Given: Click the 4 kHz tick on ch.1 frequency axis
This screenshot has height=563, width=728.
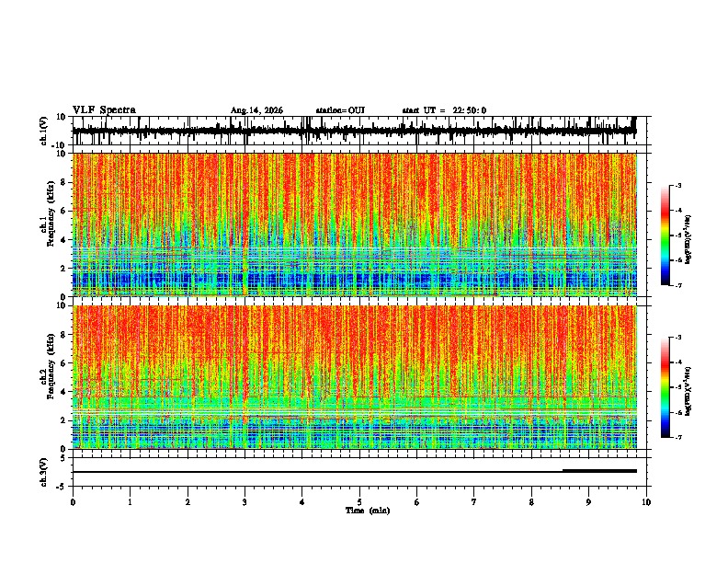Looking at the screenshot, I should tap(64, 240).
